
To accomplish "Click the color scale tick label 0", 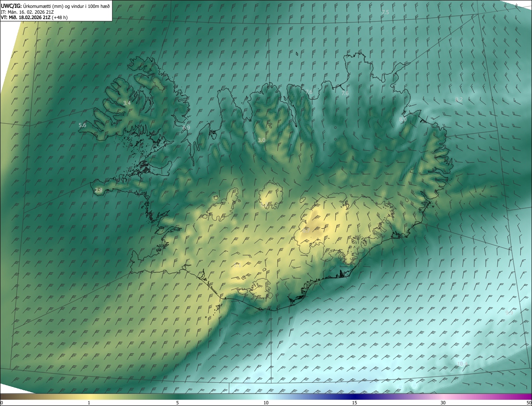I will 2,403.
